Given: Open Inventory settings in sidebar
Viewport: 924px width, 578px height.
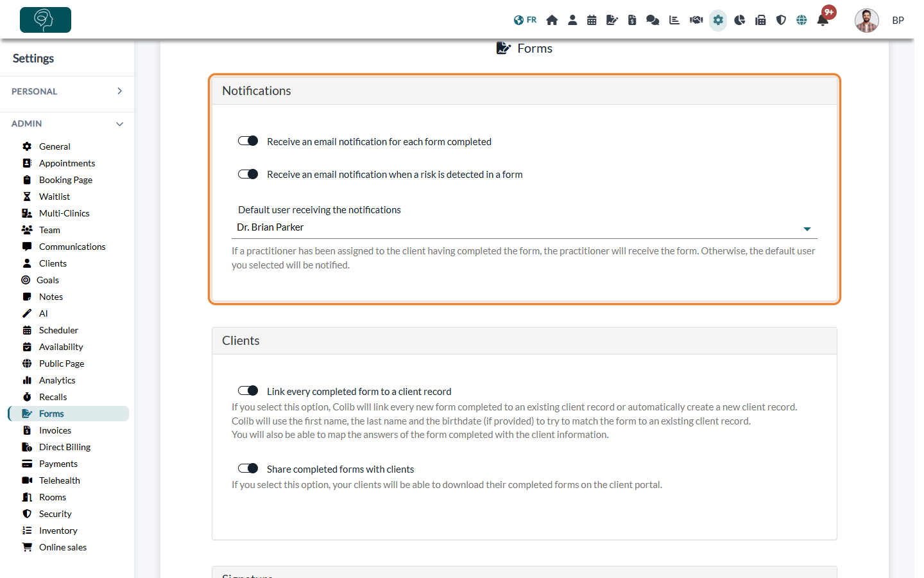Looking at the screenshot, I should click(x=58, y=530).
